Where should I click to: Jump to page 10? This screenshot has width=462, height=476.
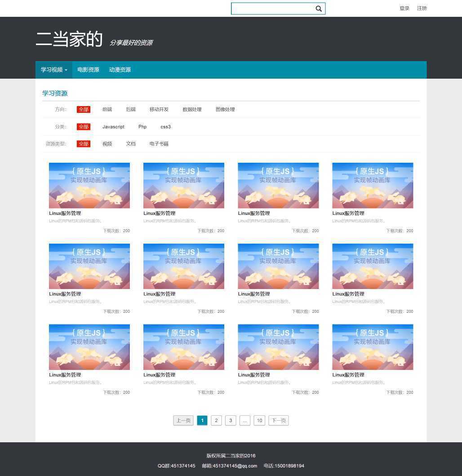pyautogui.click(x=259, y=421)
